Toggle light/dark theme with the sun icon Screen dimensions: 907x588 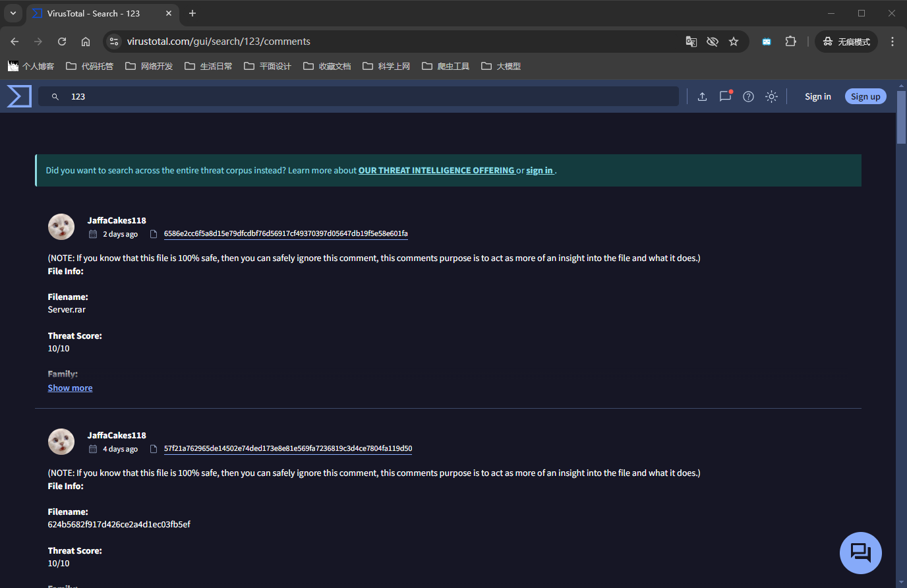point(771,96)
